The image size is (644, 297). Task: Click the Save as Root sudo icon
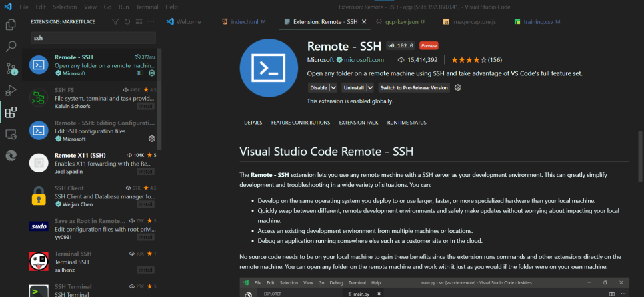pyautogui.click(x=39, y=226)
